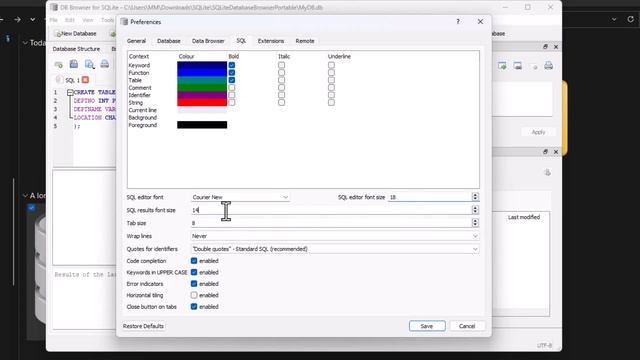
Task: Click the Cancel button
Action: click(x=467, y=326)
